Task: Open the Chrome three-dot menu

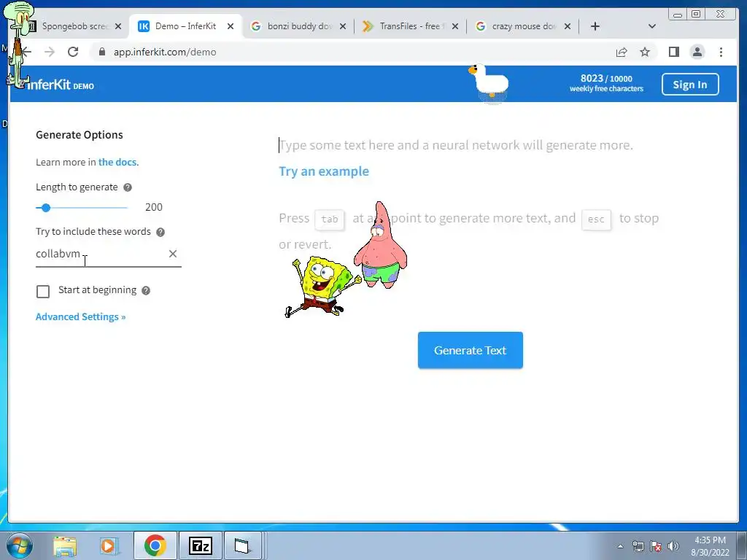Action: 721,52
